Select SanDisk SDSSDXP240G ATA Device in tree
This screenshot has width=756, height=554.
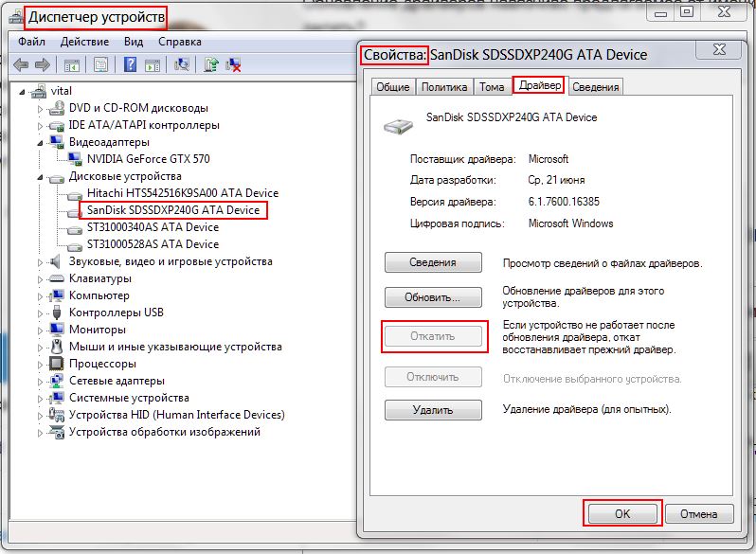point(173,210)
